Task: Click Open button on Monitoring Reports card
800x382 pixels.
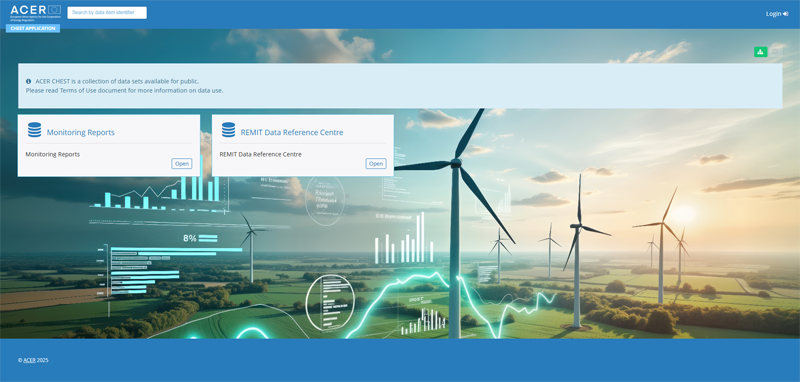Action: pos(182,164)
